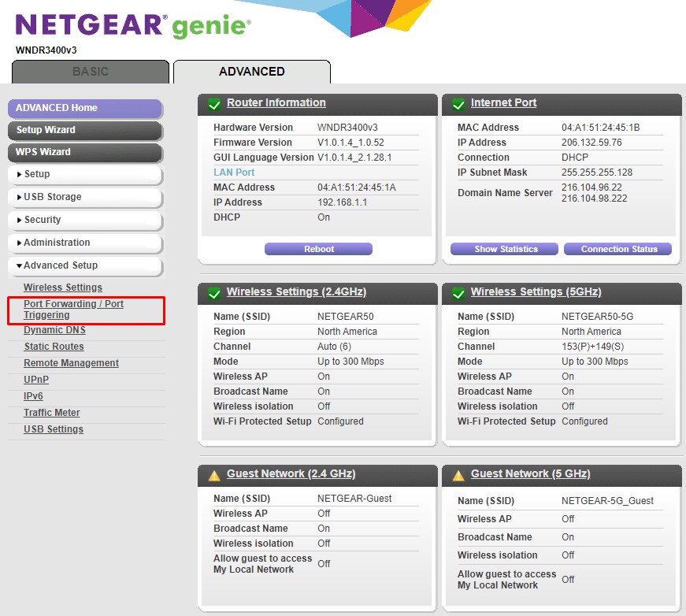Click SSID value NETGEAR50
This screenshot has width=686, height=616.
point(346,317)
